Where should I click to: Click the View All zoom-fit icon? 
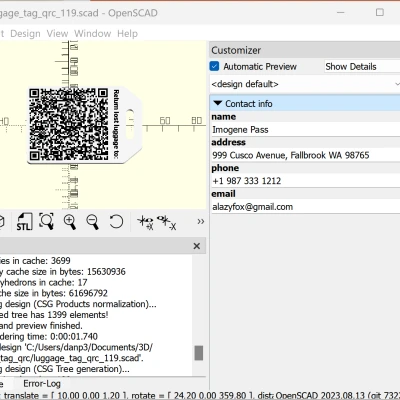[x=47, y=221]
